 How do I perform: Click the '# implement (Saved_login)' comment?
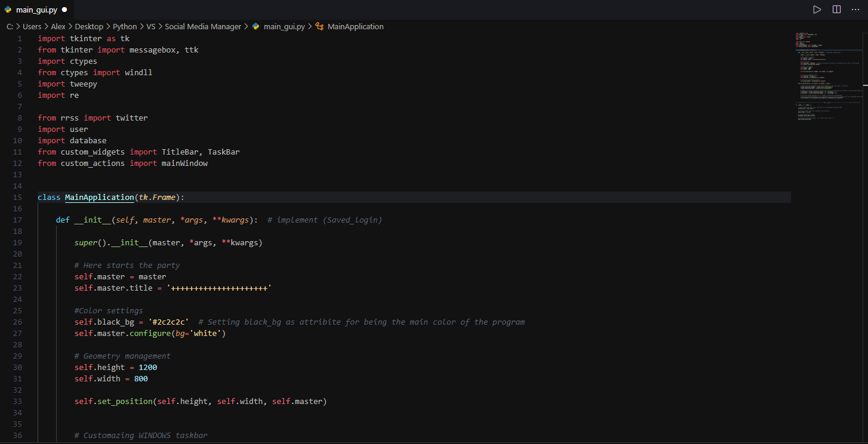pos(325,220)
